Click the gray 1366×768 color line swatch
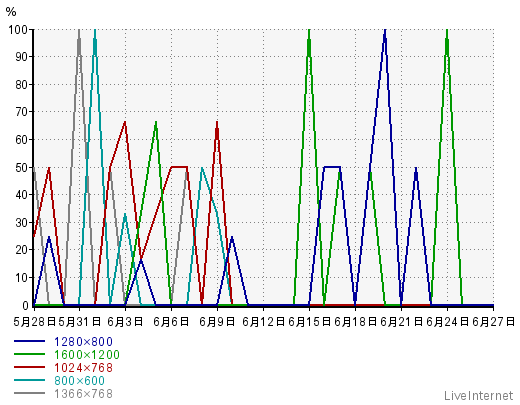This screenshot has height=405, width=520. 29,393
